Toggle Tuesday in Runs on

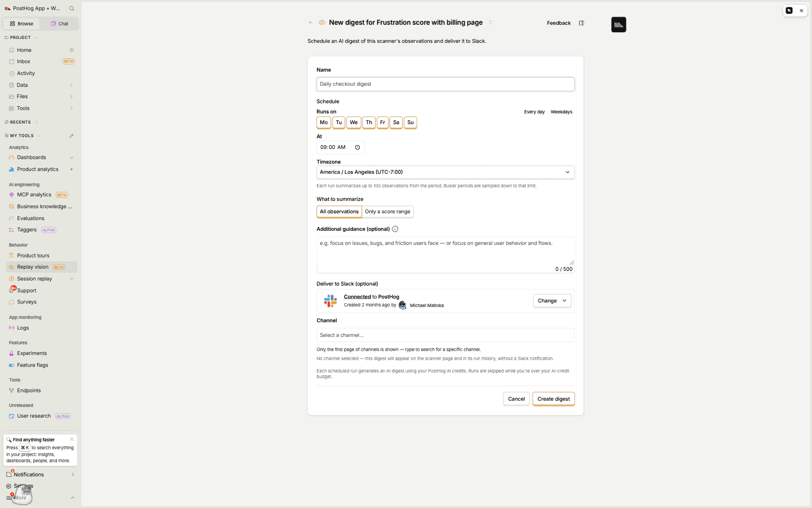339,122
